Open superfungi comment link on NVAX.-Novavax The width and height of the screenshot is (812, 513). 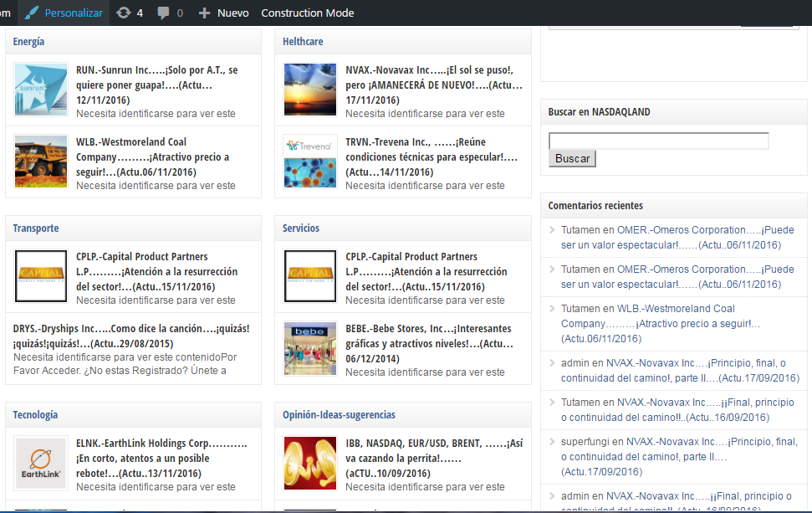679,457
